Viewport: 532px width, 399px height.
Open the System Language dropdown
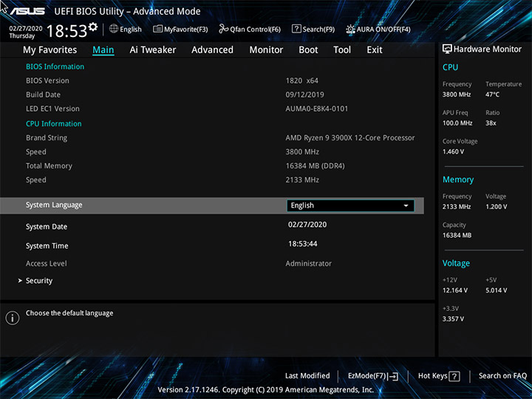point(350,205)
